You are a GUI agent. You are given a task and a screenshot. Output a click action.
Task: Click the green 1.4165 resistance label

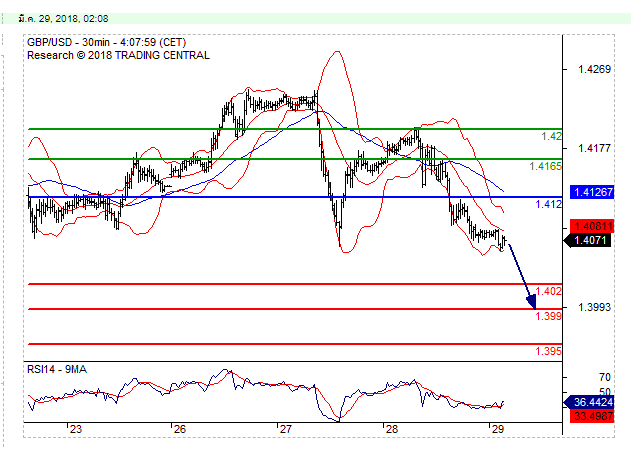[x=545, y=166]
